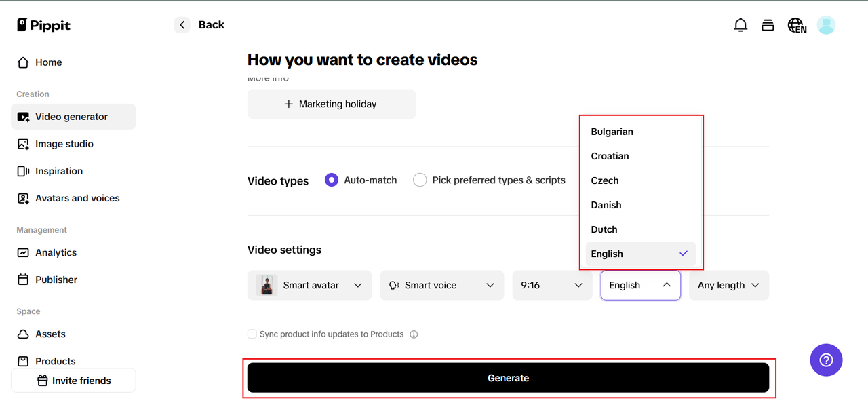
Task: Click the purple help question mark icon
Action: tap(826, 360)
